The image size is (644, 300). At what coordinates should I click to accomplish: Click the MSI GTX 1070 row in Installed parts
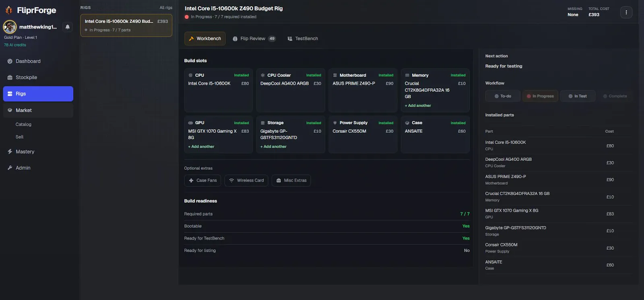559,214
